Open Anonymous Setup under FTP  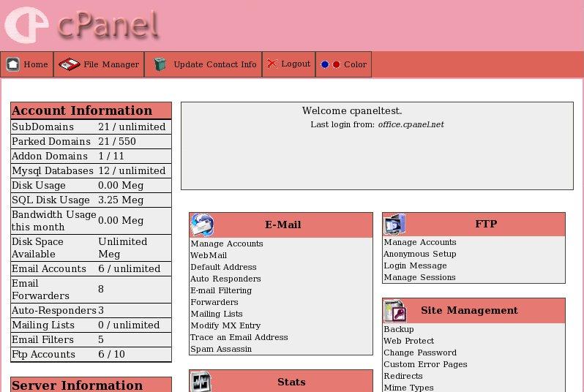419,254
